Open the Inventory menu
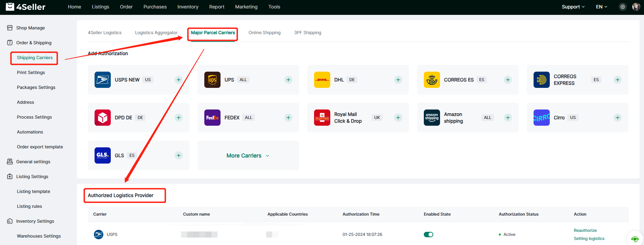The image size is (644, 245). pyautogui.click(x=188, y=7)
